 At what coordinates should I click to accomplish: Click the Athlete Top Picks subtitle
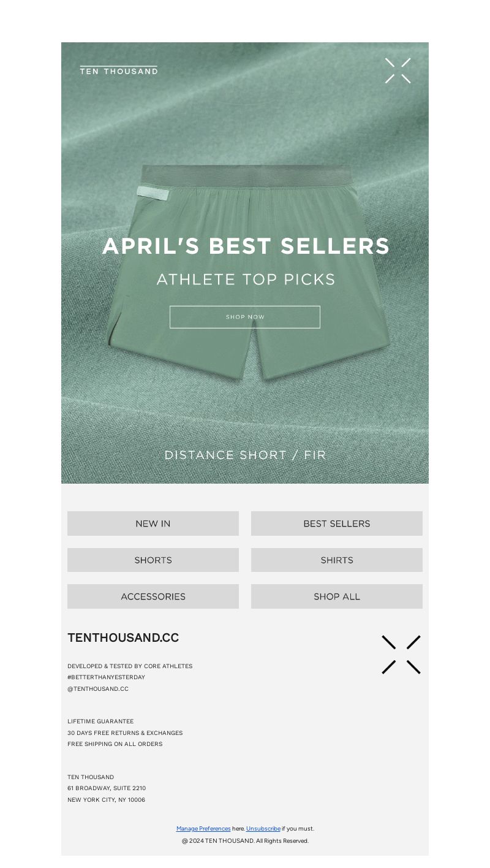click(246, 280)
